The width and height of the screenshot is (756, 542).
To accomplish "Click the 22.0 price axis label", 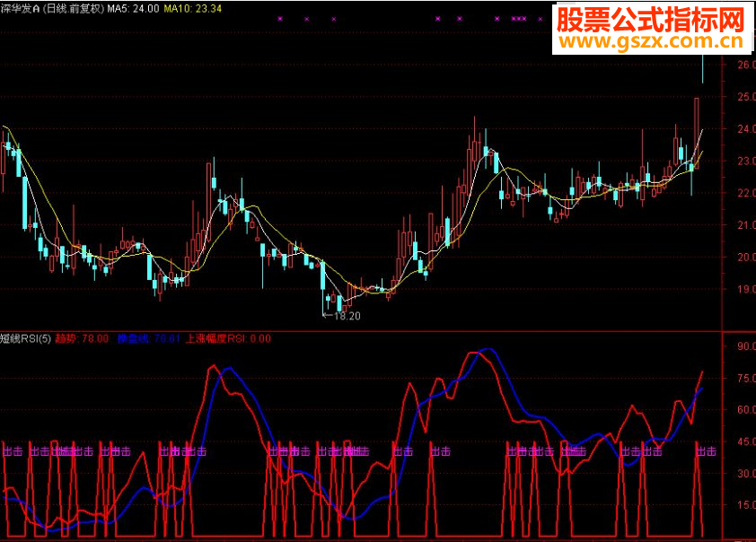I will (746, 193).
